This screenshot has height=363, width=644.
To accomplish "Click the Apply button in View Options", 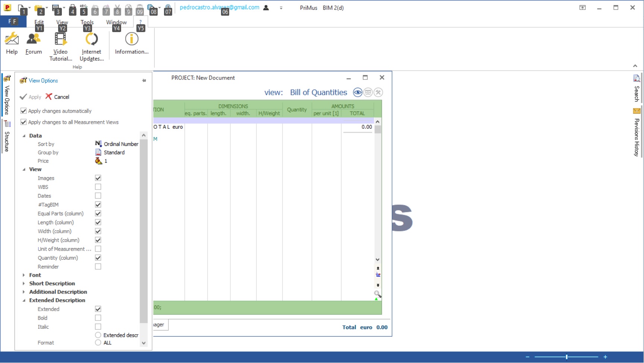I will (x=31, y=97).
